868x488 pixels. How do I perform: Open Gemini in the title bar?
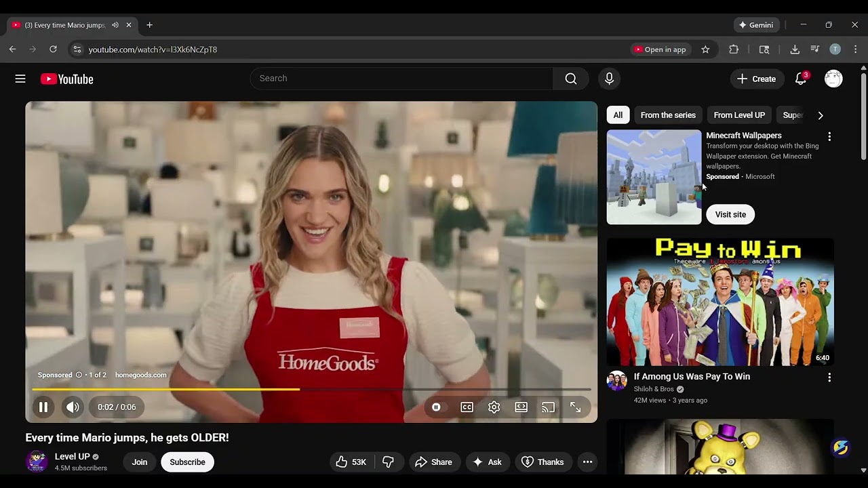(757, 25)
